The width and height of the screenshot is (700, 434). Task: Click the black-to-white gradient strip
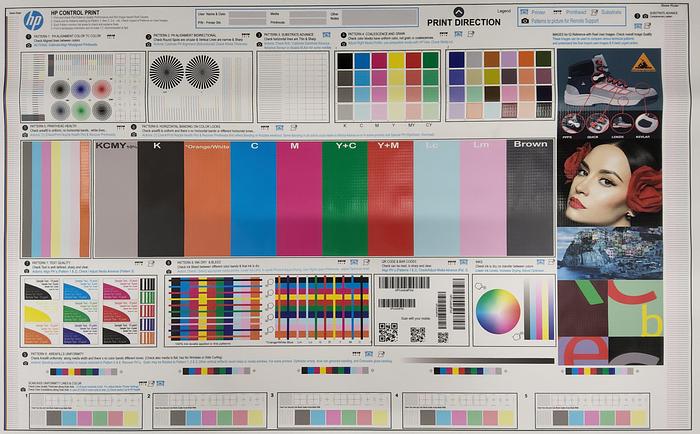479,360
